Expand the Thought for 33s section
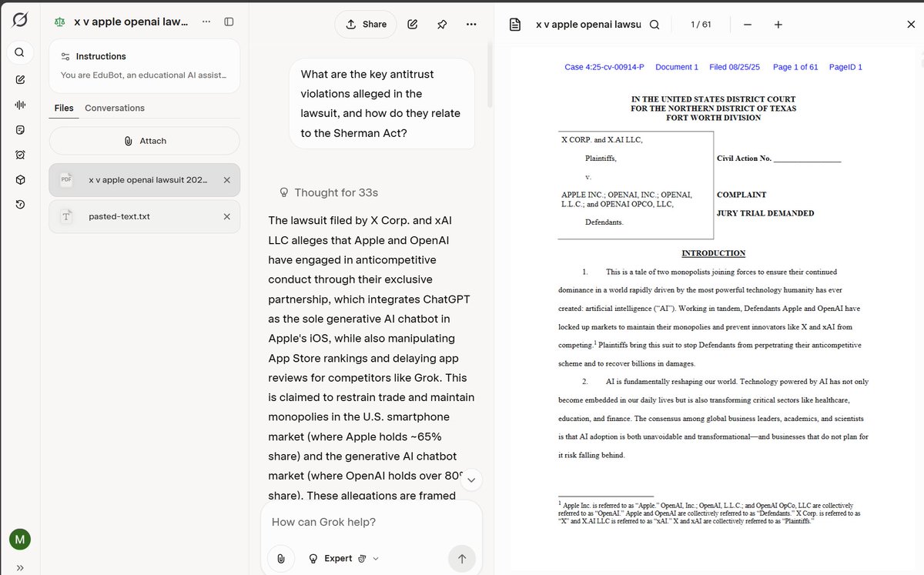Image resolution: width=924 pixels, height=575 pixels. [328, 192]
